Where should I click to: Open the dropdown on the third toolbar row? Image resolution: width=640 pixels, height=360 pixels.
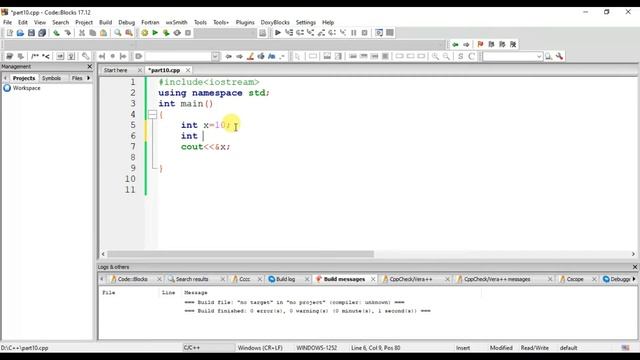215,56
